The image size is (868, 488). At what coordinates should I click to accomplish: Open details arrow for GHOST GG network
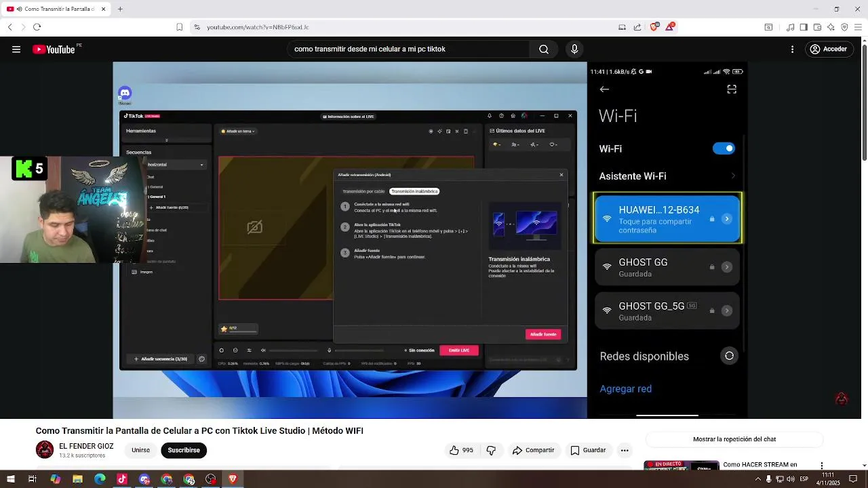tap(726, 267)
